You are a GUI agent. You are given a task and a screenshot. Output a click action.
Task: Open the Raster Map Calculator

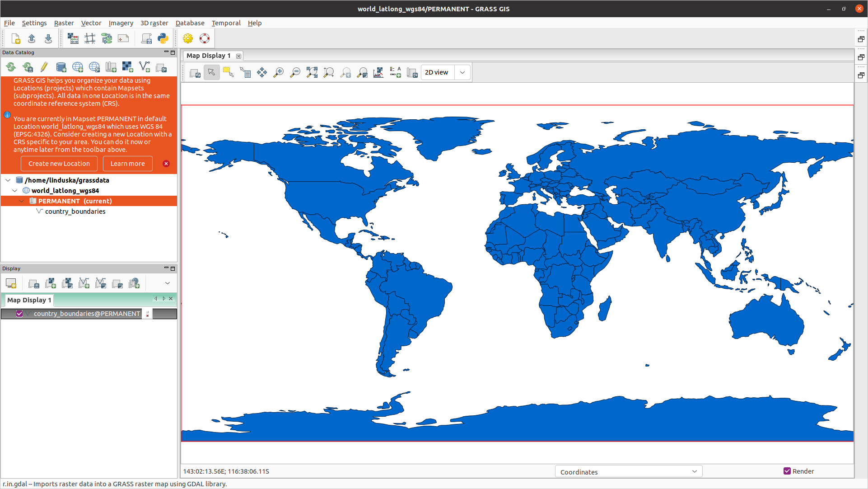(73, 38)
